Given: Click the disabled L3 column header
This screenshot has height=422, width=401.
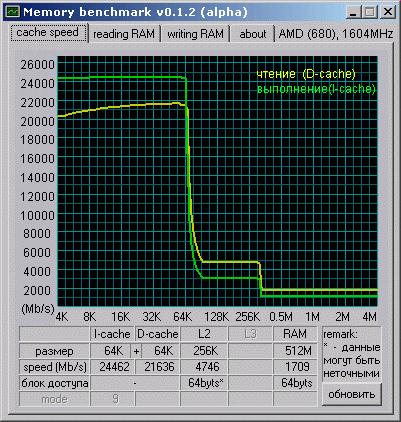Looking at the screenshot, I should tap(250, 334).
